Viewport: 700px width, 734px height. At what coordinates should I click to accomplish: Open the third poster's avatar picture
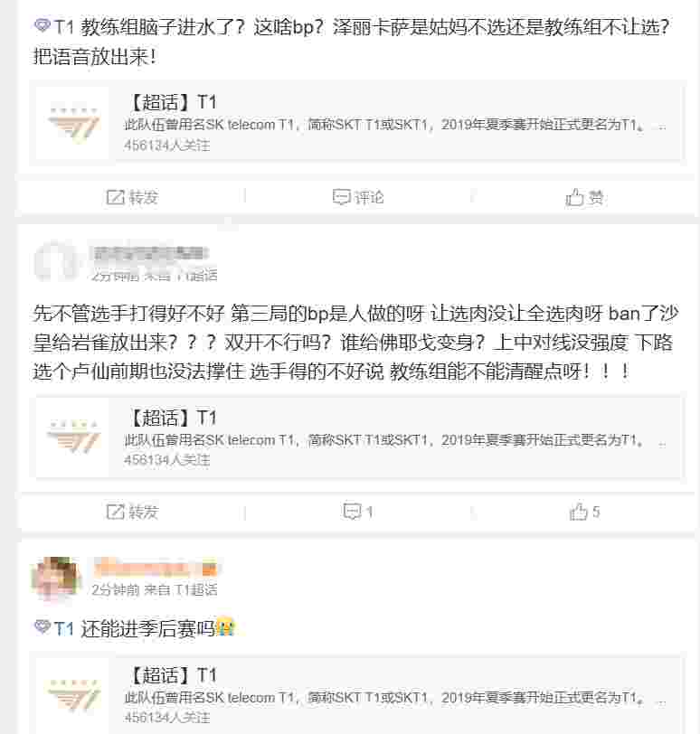(x=55, y=579)
